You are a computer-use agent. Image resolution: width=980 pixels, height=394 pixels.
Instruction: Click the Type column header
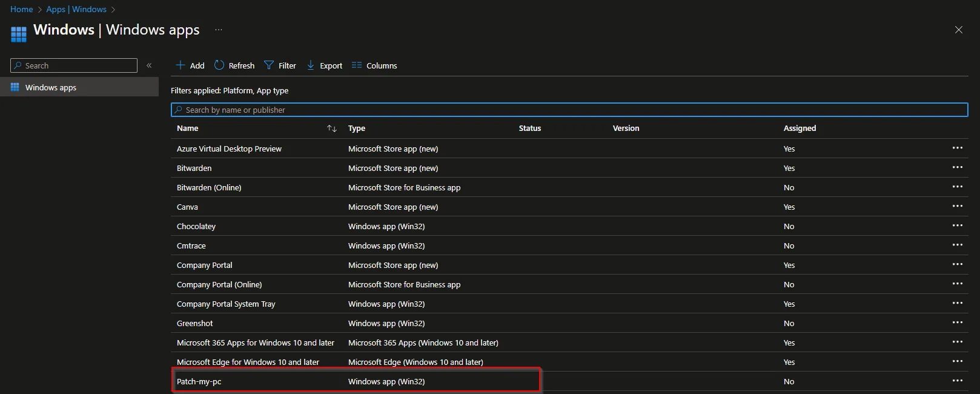click(x=357, y=129)
